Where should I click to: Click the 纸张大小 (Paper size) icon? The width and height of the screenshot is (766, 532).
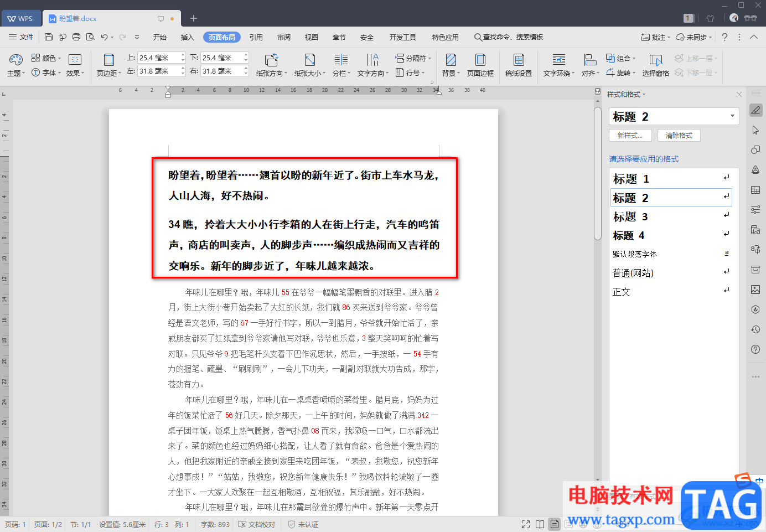(x=310, y=60)
